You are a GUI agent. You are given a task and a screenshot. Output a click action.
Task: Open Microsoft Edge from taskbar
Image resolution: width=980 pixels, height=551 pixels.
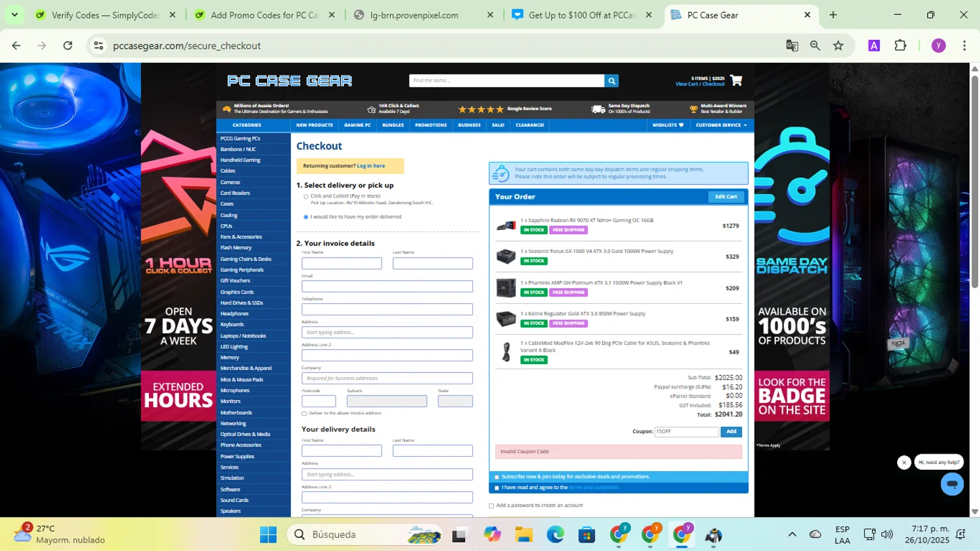(555, 535)
